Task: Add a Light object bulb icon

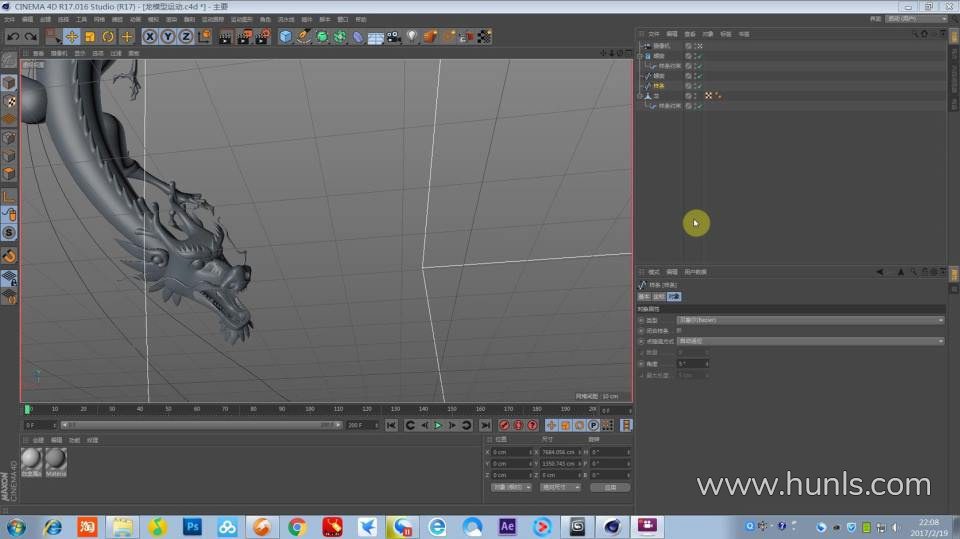Action: pyautogui.click(x=411, y=37)
